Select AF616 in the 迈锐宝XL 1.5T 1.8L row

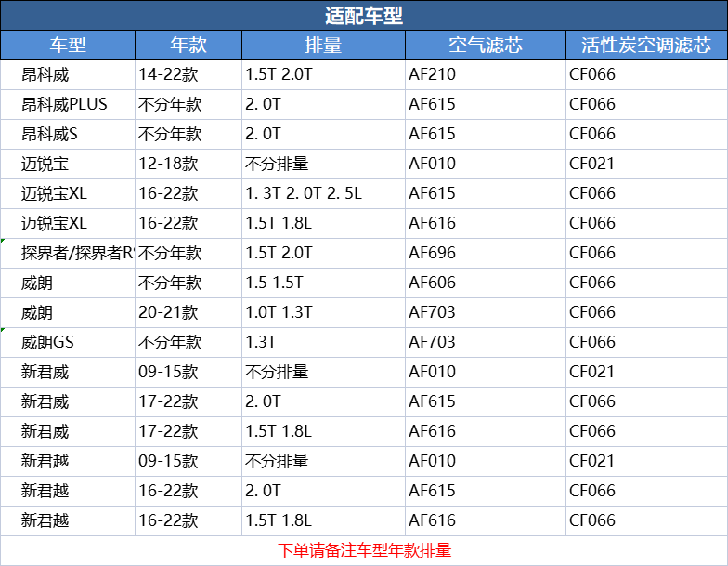pyautogui.click(x=486, y=223)
